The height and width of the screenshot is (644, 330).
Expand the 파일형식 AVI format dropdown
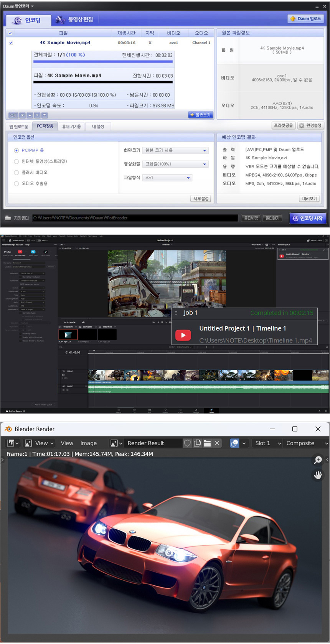[x=167, y=178]
